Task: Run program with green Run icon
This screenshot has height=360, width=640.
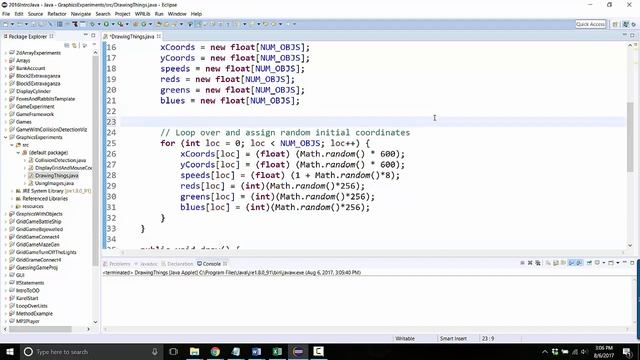Action: point(106,24)
